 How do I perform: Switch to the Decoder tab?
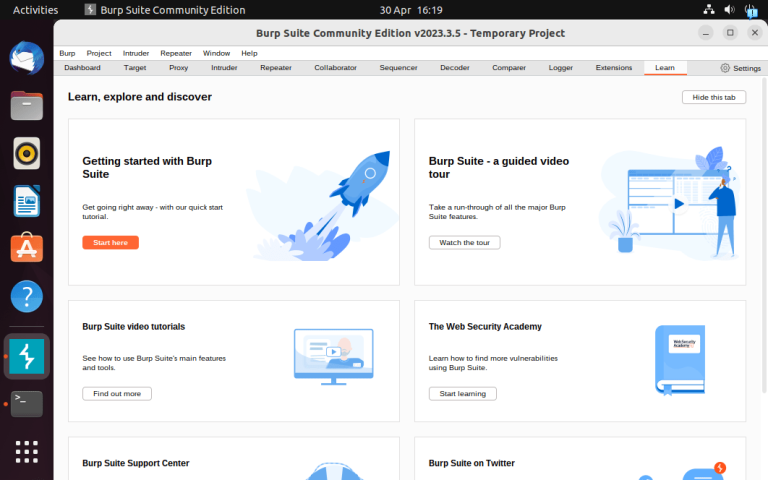coord(455,68)
